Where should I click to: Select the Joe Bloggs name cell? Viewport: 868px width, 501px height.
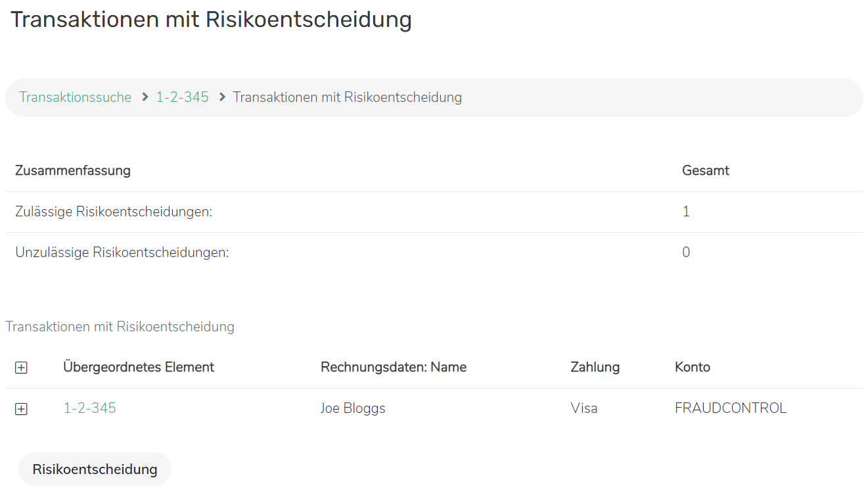(353, 408)
